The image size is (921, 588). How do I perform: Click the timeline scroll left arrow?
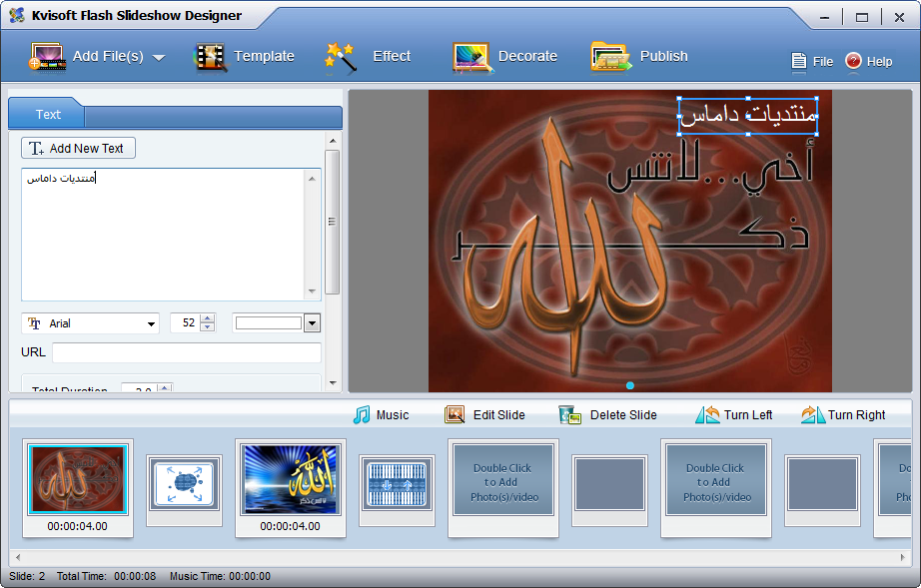pos(18,557)
